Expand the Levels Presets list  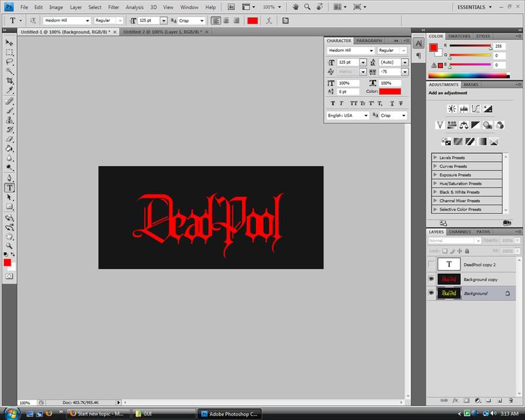pyautogui.click(x=435, y=157)
